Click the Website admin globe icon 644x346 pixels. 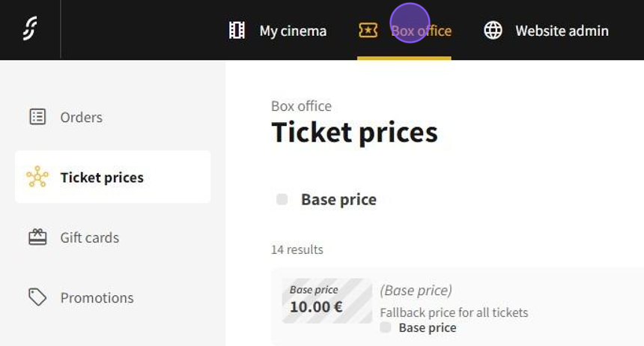point(493,30)
